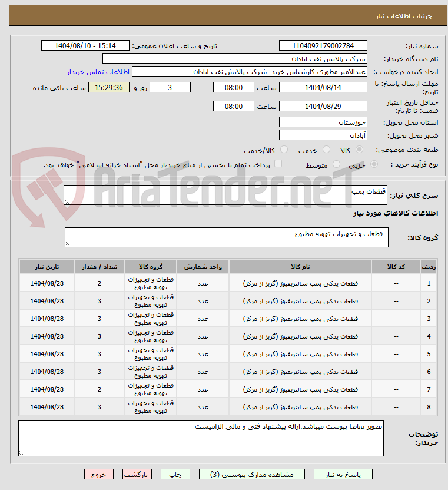This screenshot has height=490, width=448.
Task: Click the گروه کالا textarea
Action: 227,237
